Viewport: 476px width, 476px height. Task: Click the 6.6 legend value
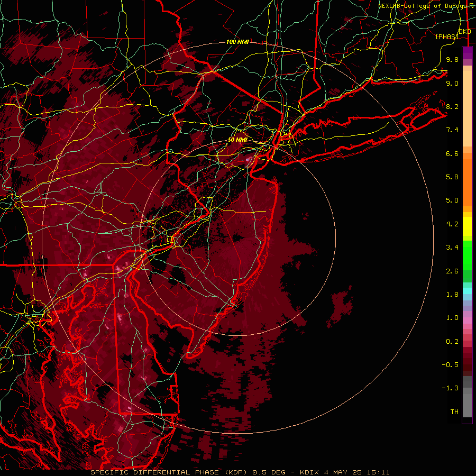point(452,153)
